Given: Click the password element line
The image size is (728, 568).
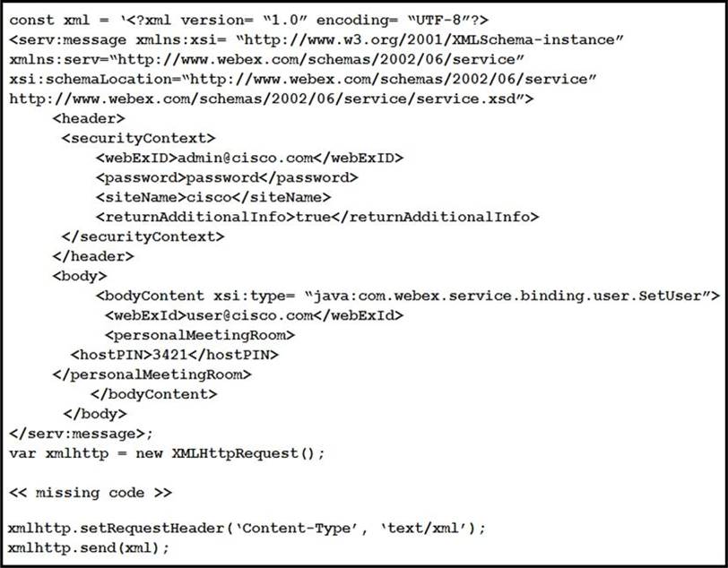Looking at the screenshot, I should (227, 177).
